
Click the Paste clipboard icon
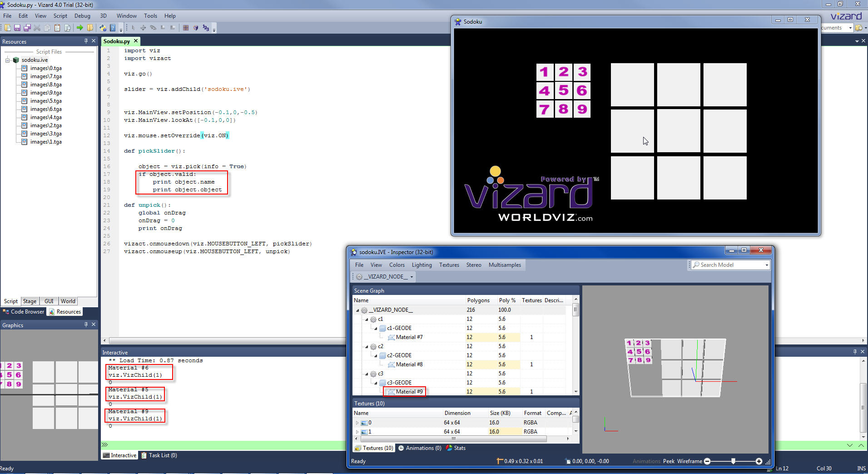pos(57,28)
